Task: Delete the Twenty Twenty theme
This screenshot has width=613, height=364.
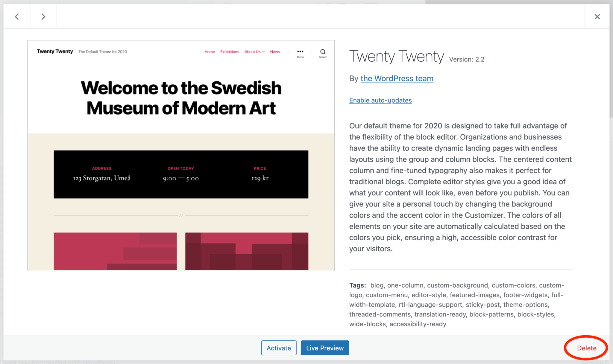Action: tap(587, 348)
